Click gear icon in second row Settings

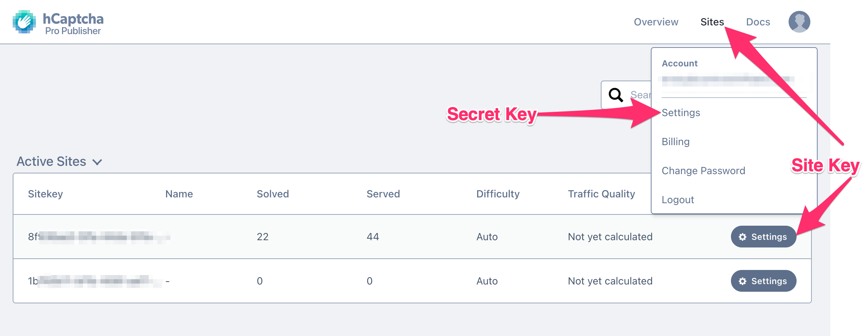tap(743, 281)
